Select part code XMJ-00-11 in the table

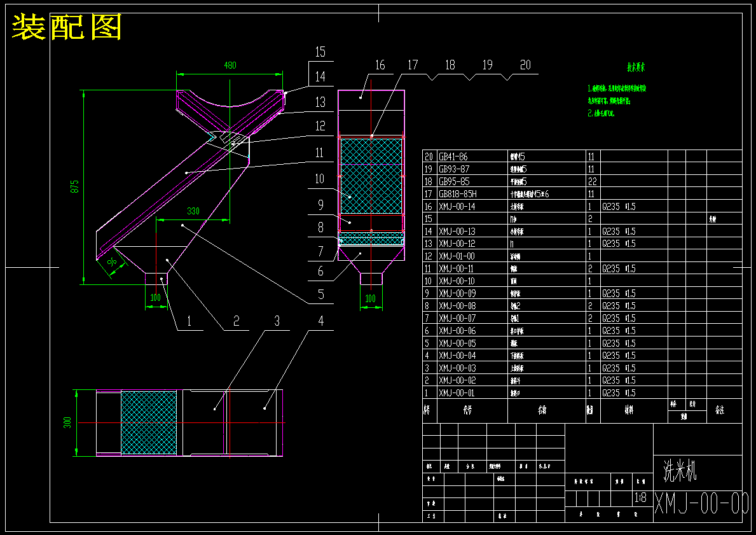point(456,268)
